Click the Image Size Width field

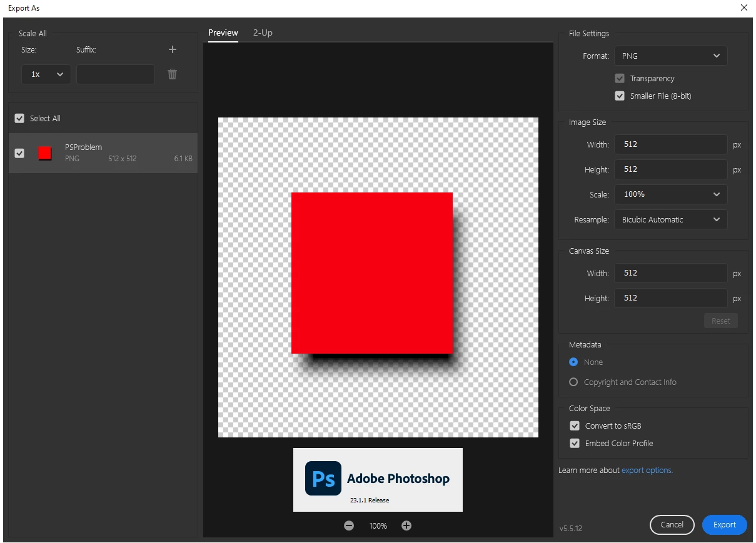point(671,144)
